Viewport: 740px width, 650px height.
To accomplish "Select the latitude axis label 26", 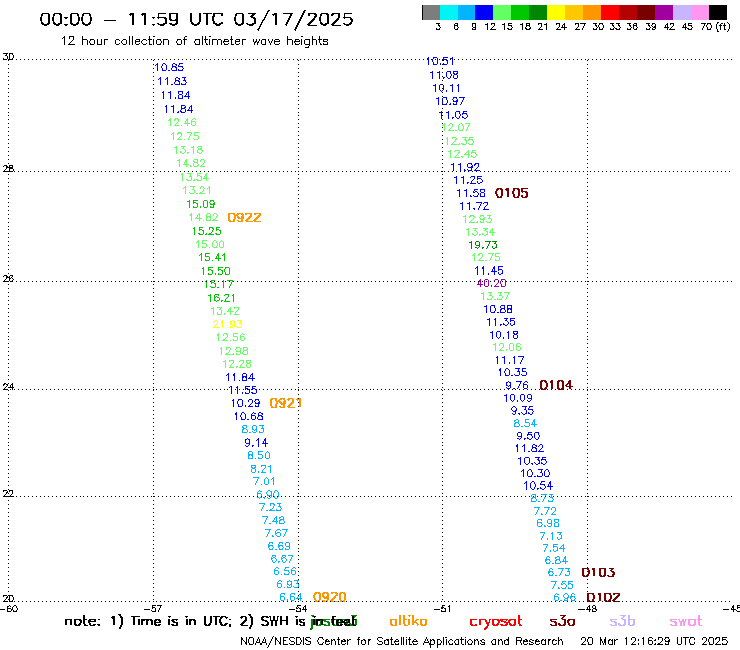I will (8, 279).
